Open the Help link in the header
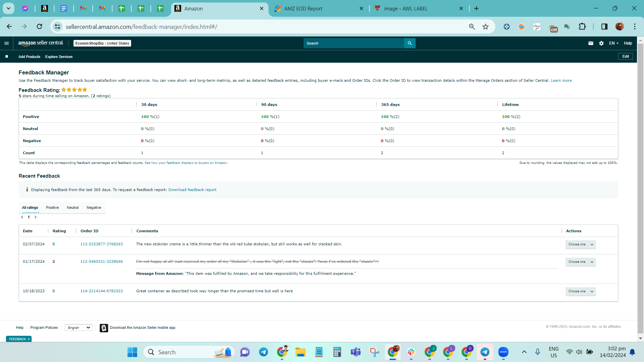This screenshot has height=362, width=644. (628, 43)
